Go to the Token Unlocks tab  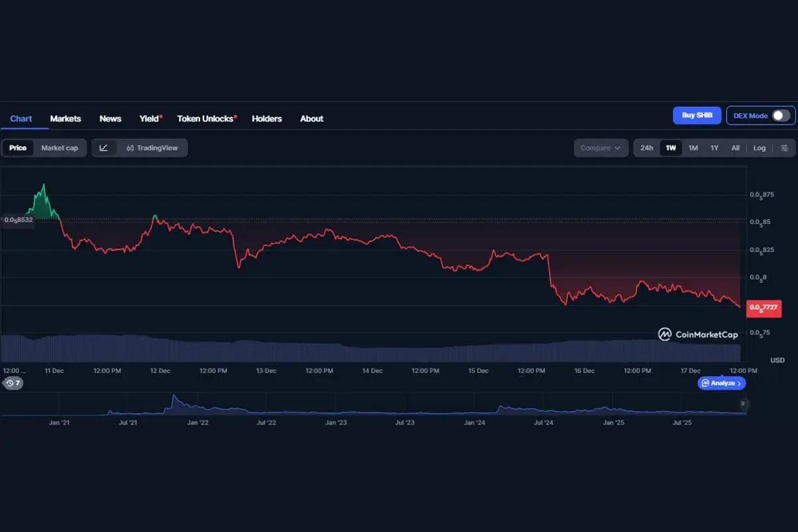click(x=205, y=118)
